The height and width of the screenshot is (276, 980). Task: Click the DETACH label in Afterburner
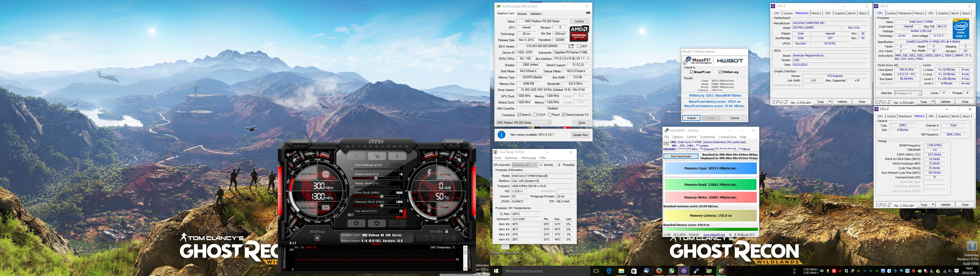pos(376,244)
